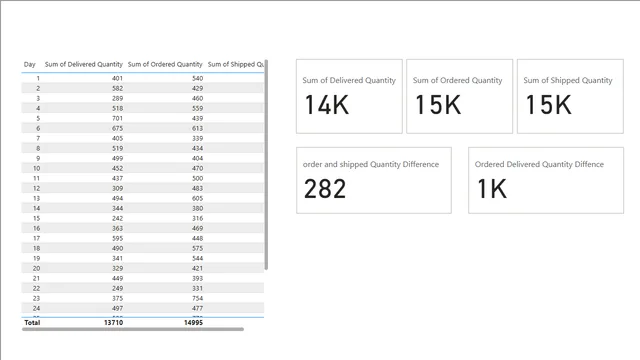Click delivered value 249 for day 22
This screenshot has height=360, width=640.
click(117, 288)
